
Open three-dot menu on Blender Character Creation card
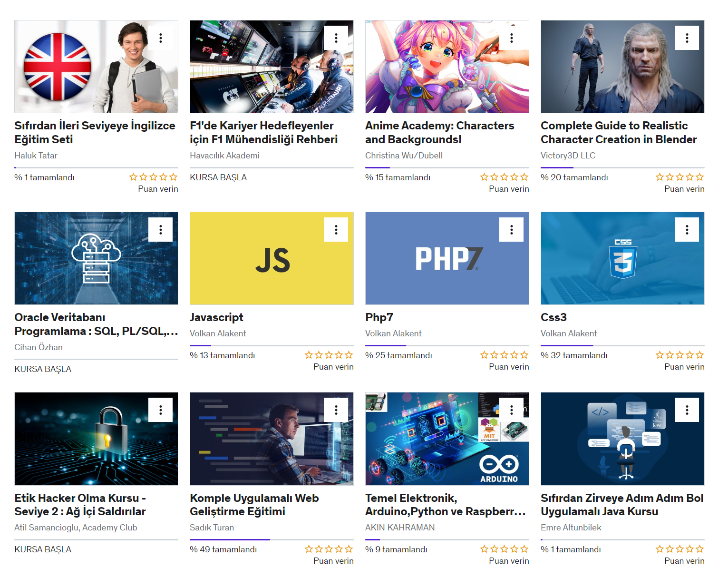[x=687, y=38]
